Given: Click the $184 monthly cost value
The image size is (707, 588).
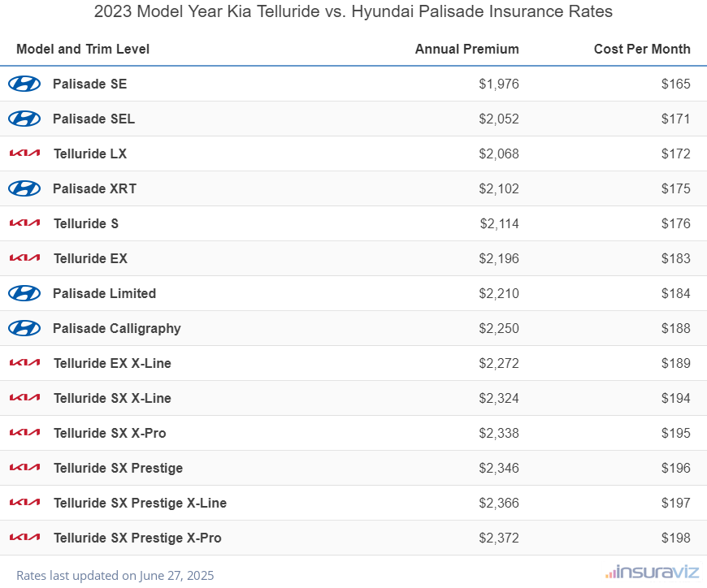Looking at the screenshot, I should pos(676,293).
